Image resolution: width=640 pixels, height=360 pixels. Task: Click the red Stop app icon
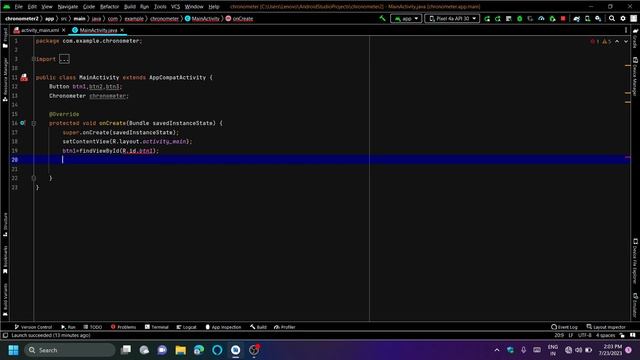point(563,18)
